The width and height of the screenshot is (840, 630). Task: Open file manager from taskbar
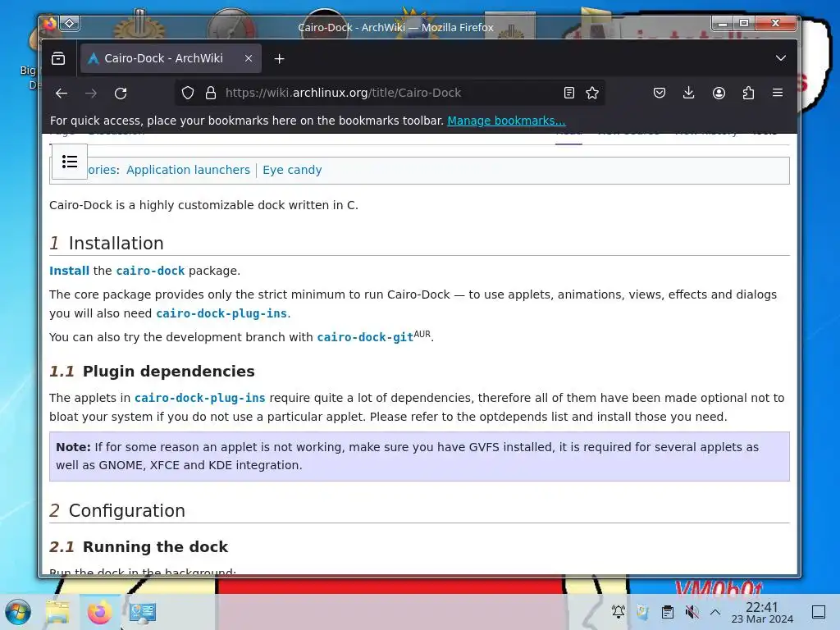coord(57,612)
